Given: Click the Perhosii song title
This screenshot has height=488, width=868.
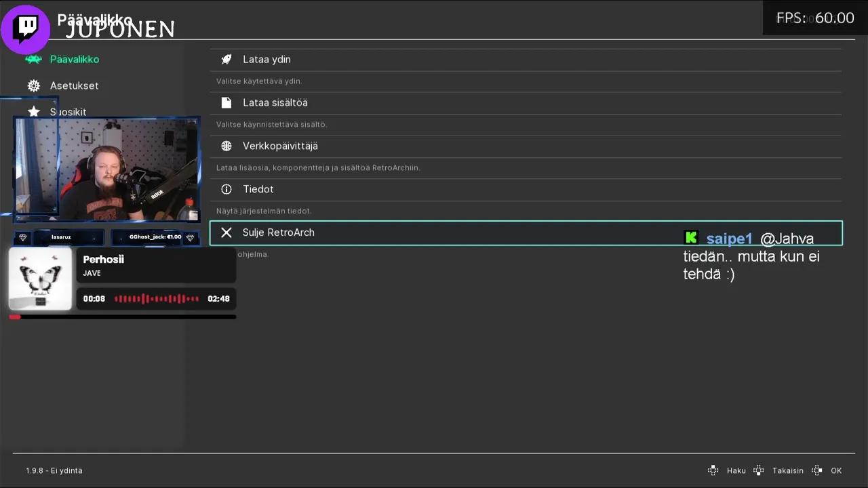Looking at the screenshot, I should click(103, 260).
